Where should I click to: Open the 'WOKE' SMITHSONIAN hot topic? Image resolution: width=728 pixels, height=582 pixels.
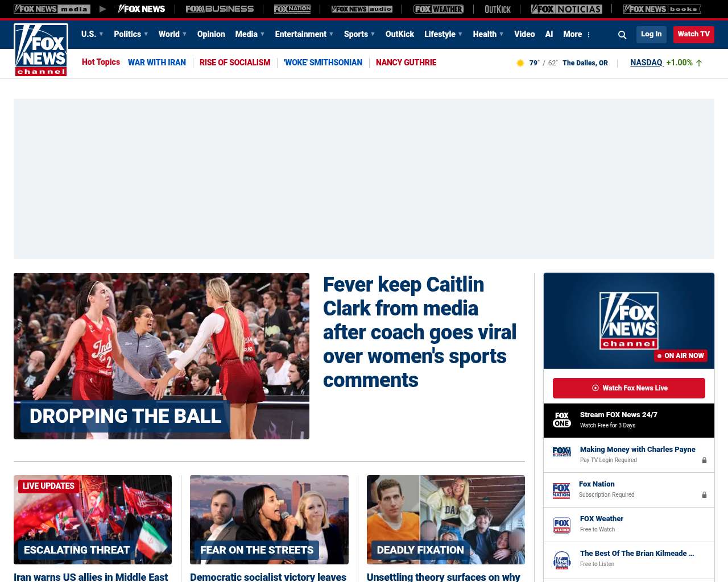point(323,63)
